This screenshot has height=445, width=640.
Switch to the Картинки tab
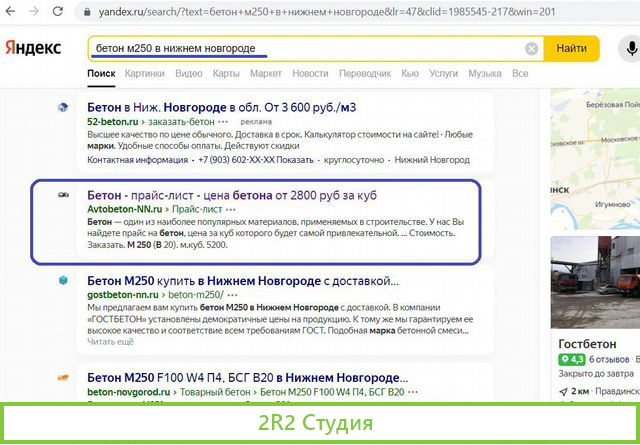click(x=145, y=74)
